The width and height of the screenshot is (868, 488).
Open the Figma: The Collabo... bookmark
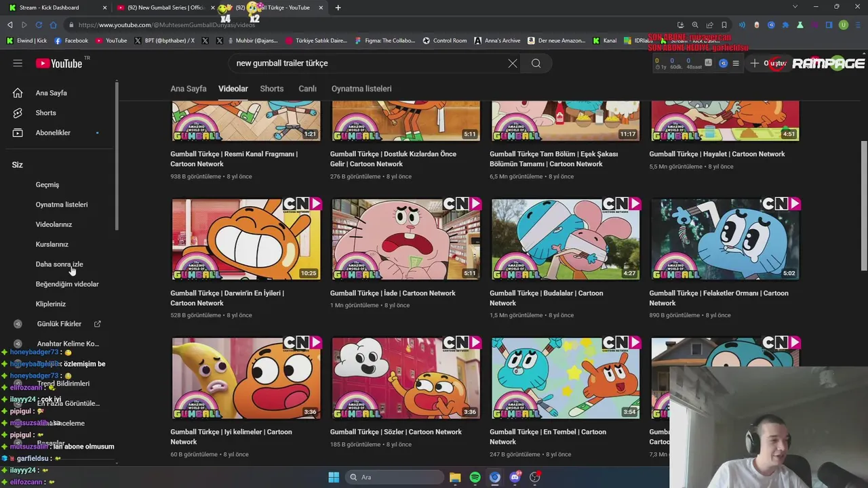click(x=384, y=41)
